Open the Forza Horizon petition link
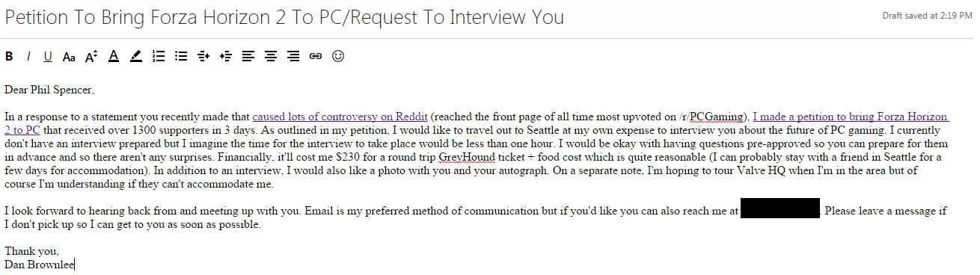980x275 pixels. [850, 117]
